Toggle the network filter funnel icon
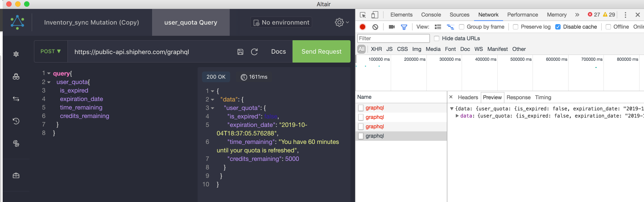 [404, 27]
